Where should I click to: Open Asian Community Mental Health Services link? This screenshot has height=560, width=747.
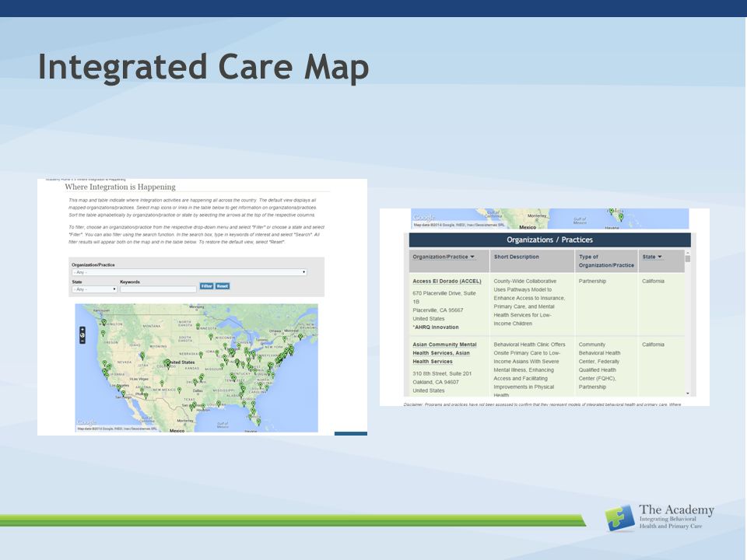444,353
